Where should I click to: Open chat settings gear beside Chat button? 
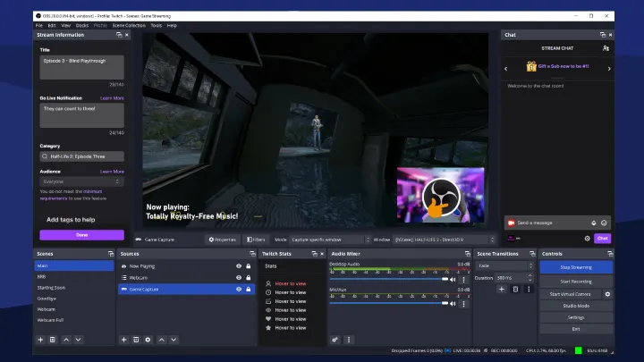[x=588, y=239]
